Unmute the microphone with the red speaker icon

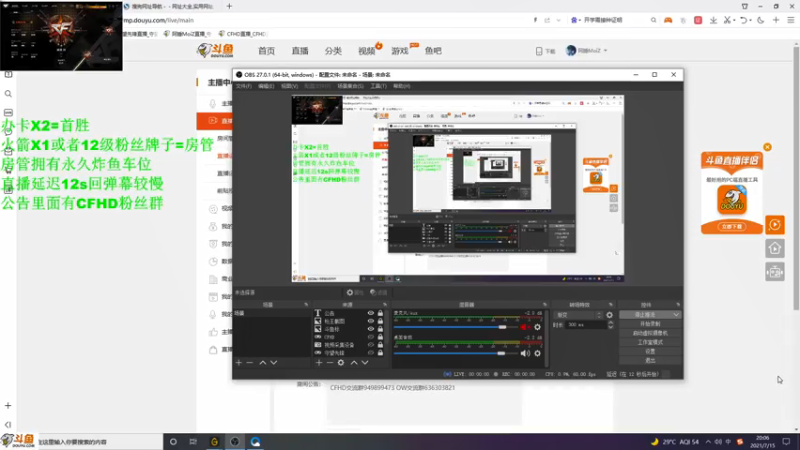[x=524, y=327]
